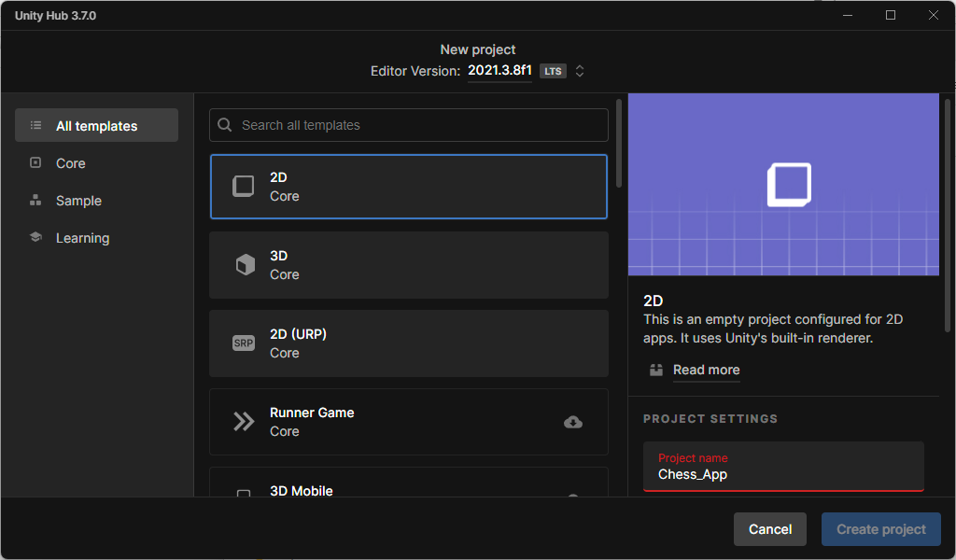Click the SRP icon on 2D (URP)
Screen dimensions: 956x560
click(244, 343)
